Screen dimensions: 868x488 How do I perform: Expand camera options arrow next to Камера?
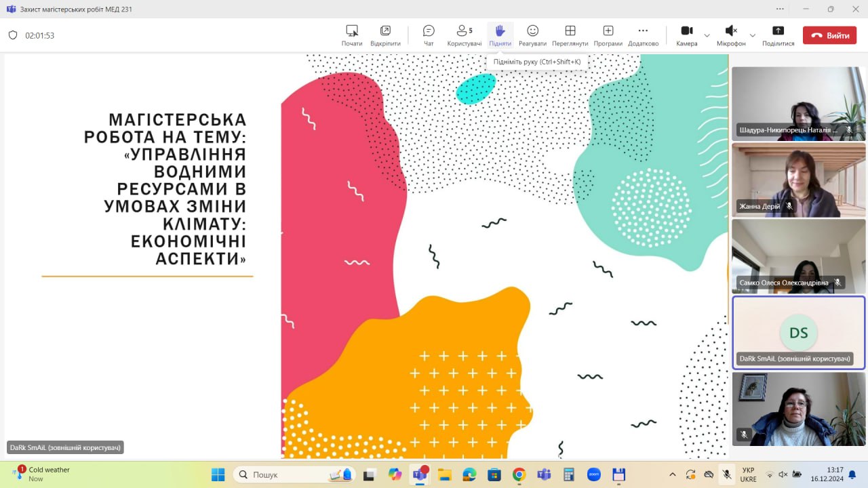pos(707,35)
